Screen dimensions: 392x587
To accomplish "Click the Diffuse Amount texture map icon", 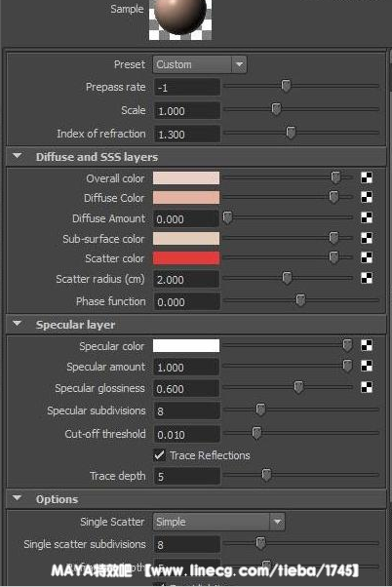I will point(367,217).
